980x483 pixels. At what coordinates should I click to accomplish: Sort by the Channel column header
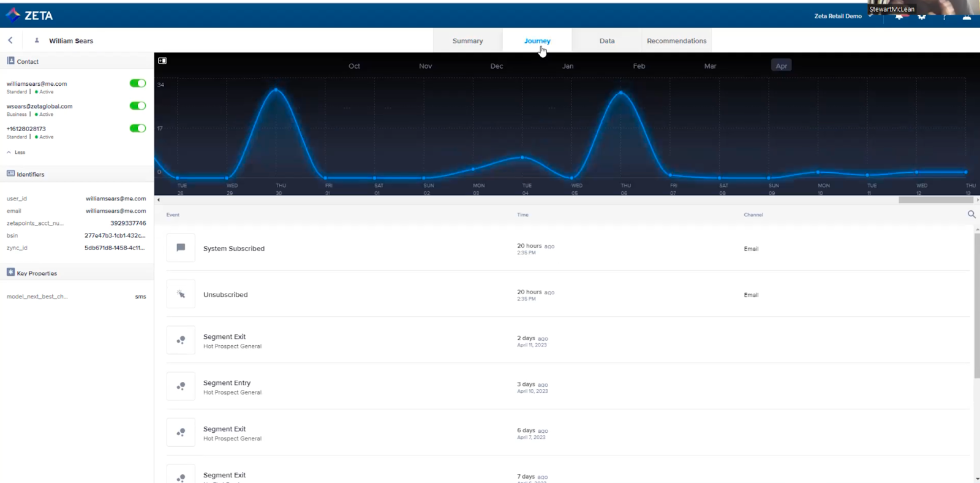pyautogui.click(x=753, y=215)
